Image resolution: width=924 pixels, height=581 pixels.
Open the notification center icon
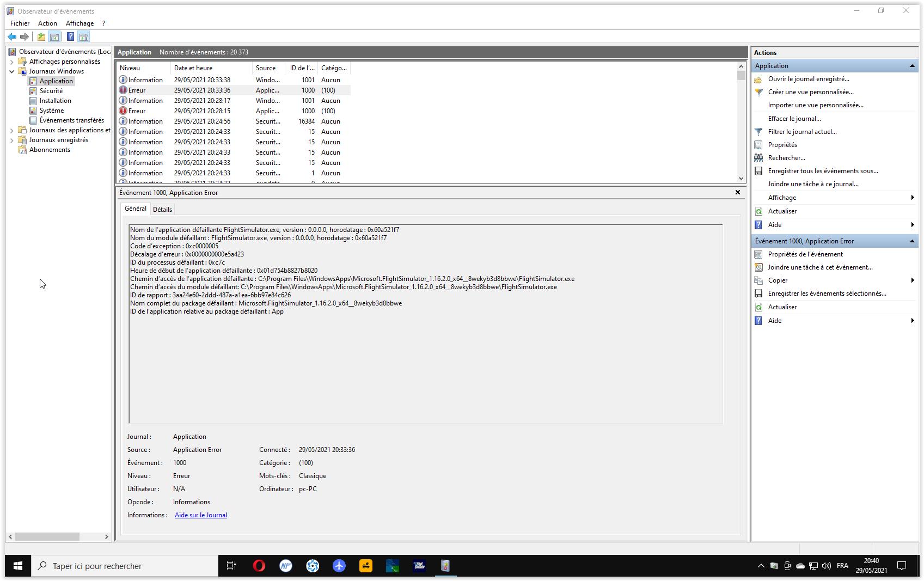click(902, 566)
